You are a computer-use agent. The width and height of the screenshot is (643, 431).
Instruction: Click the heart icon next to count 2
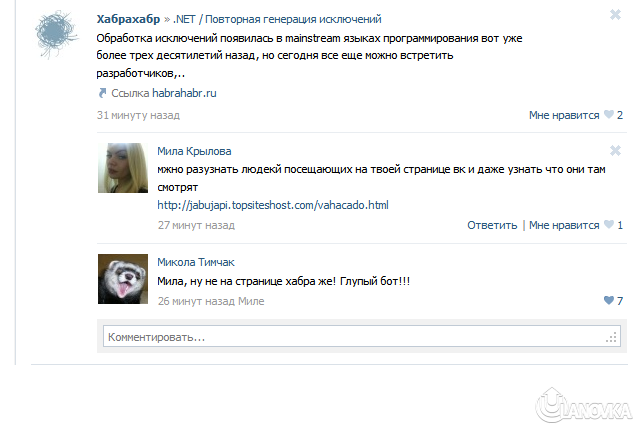tap(609, 114)
